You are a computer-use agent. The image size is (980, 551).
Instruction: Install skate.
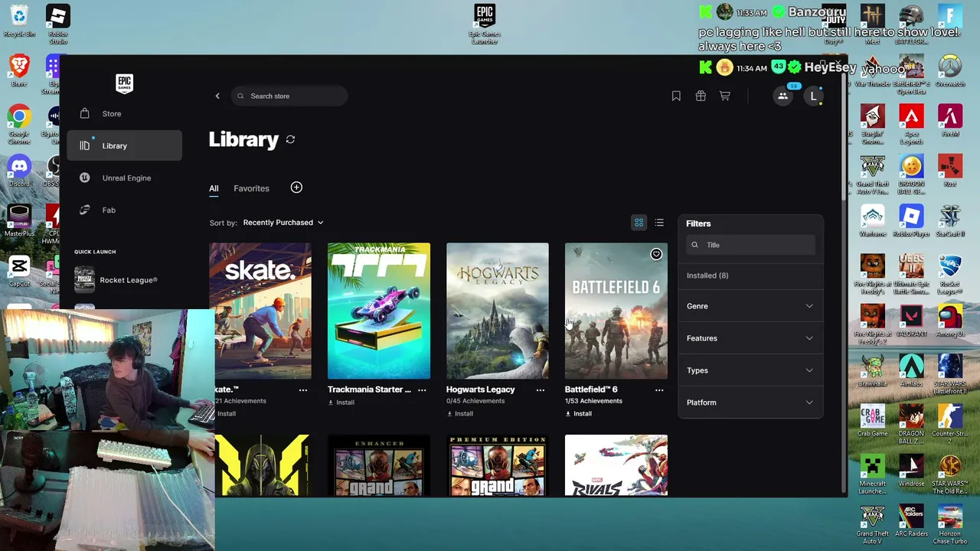pos(226,414)
